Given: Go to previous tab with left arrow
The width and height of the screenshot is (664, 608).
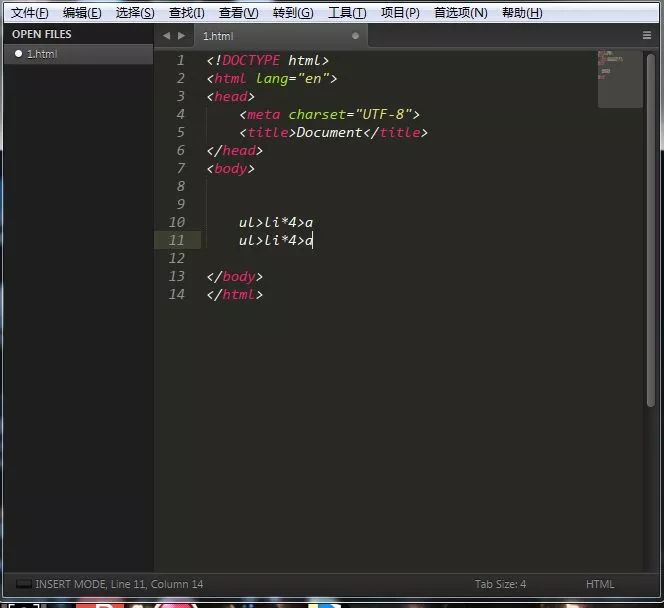Looking at the screenshot, I should [166, 36].
